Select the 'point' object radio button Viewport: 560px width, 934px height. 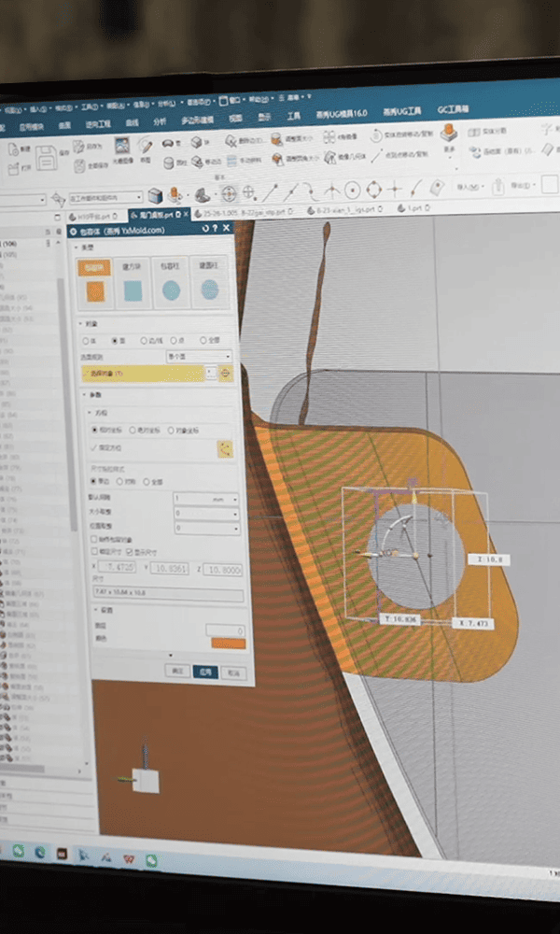point(174,340)
